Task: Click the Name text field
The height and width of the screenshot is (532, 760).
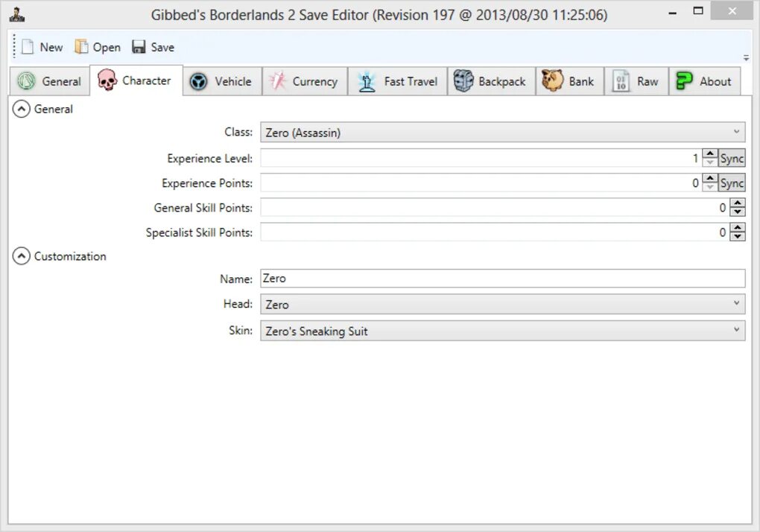Action: 503,279
